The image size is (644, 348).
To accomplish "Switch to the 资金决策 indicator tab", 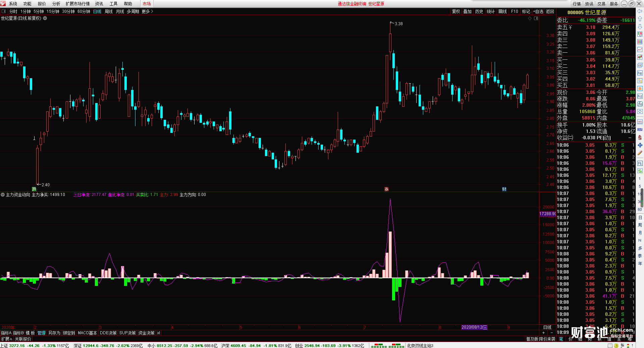I will pos(146,333).
